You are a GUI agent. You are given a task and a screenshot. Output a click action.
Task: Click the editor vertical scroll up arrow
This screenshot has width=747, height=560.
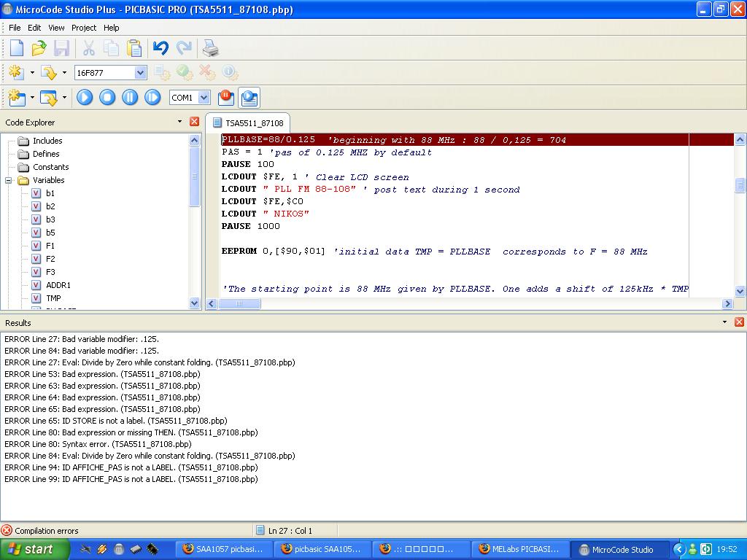click(x=740, y=139)
